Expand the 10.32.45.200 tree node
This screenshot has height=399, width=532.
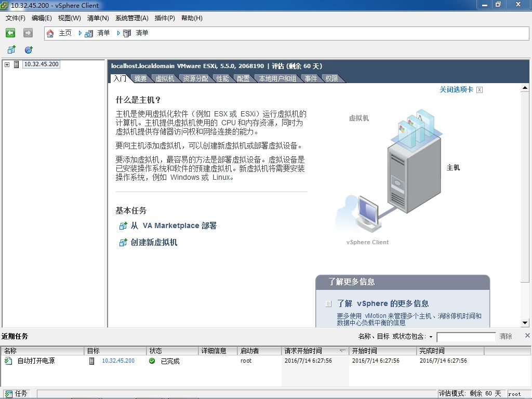[x=7, y=64]
